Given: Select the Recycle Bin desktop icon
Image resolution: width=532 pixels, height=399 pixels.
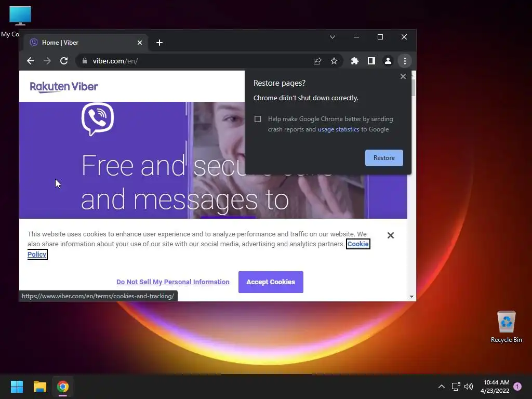Looking at the screenshot, I should 506,327.
